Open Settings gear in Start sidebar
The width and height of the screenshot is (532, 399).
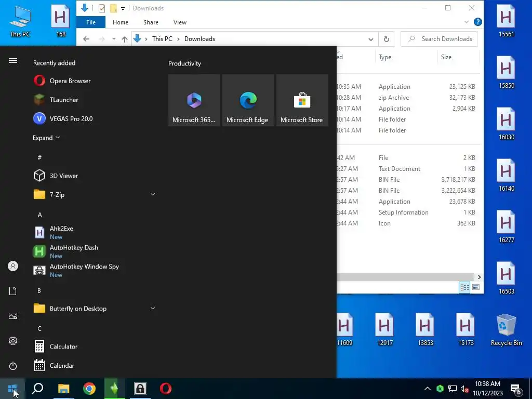[13, 341]
